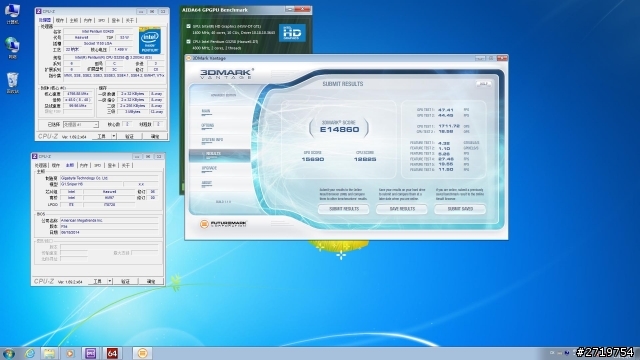Click the 3DMark Vantage logo header

[x=226, y=74]
